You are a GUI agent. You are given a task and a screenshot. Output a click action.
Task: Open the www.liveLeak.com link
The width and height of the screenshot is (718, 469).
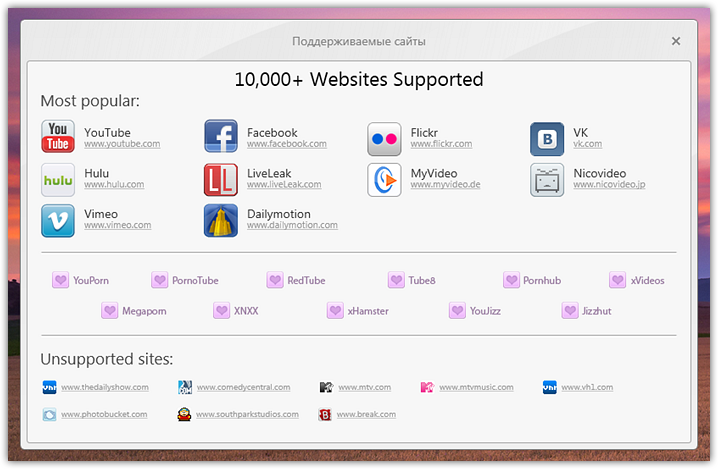click(284, 185)
